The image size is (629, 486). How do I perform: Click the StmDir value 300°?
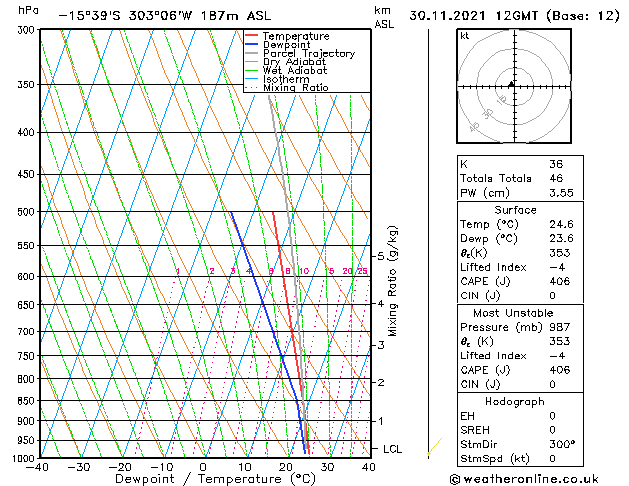coord(562,444)
